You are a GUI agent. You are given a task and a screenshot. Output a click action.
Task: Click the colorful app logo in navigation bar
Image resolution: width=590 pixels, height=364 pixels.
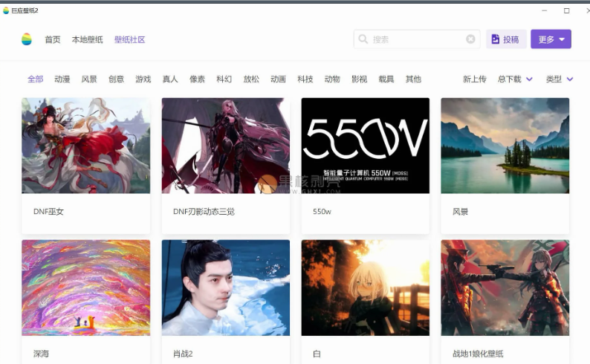(x=27, y=39)
